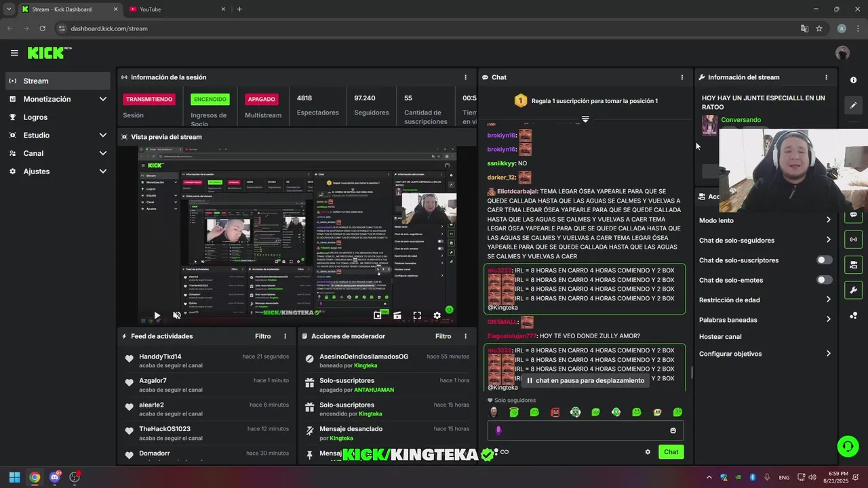Unmute the stream preview audio
This screenshot has width=868, height=488.
click(177, 315)
